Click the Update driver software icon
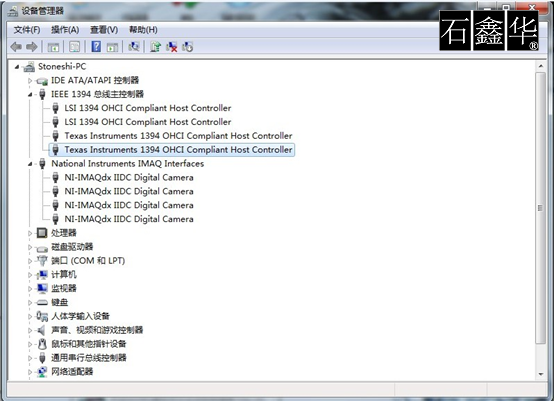The width and height of the screenshot is (554, 401). [155, 47]
